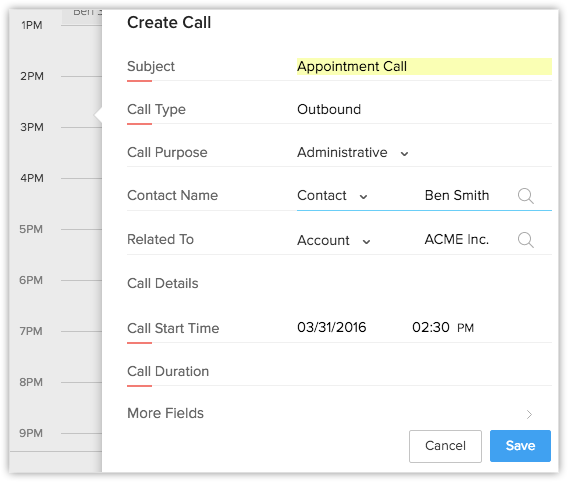Screen dimensions: 568x482
Task: Click the Related To search magnifier icon
Action: [525, 240]
